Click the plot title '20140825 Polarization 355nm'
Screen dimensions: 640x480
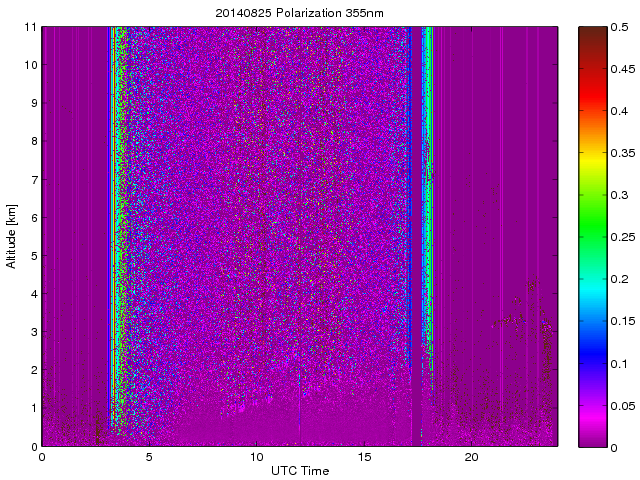[299, 14]
